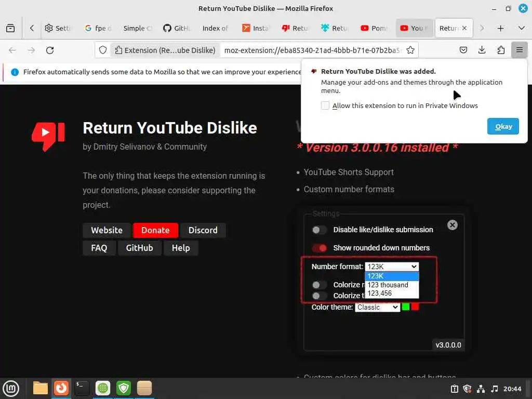Screen dimensions: 532x399
Task: Close the Settings panel with X
Action: [453, 225]
